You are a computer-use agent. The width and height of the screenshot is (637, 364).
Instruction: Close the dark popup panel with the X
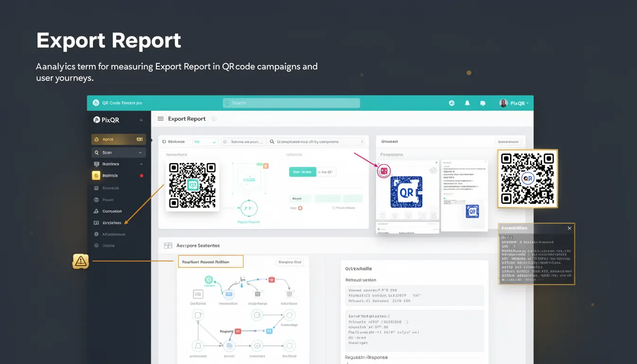pos(569,228)
